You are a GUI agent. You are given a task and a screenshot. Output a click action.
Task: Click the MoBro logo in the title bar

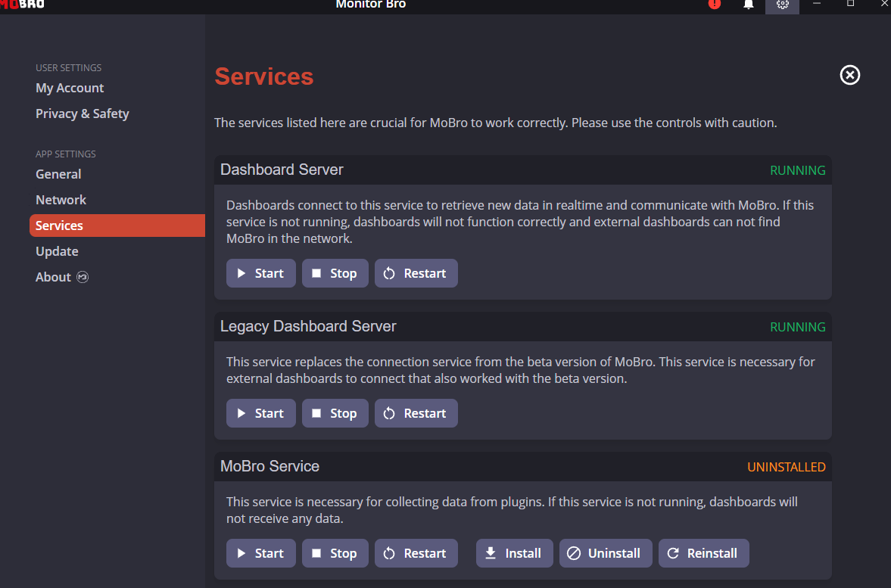coord(22,4)
